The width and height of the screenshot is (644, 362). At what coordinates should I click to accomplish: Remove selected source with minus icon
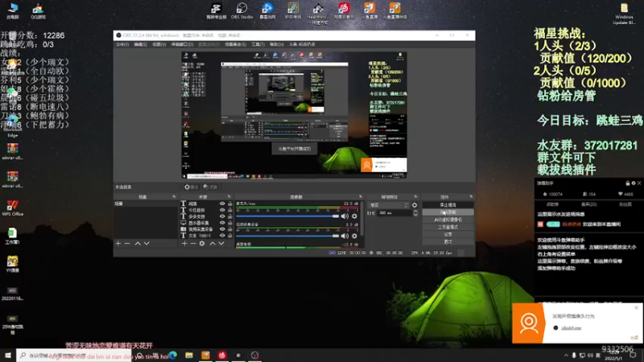click(x=193, y=244)
